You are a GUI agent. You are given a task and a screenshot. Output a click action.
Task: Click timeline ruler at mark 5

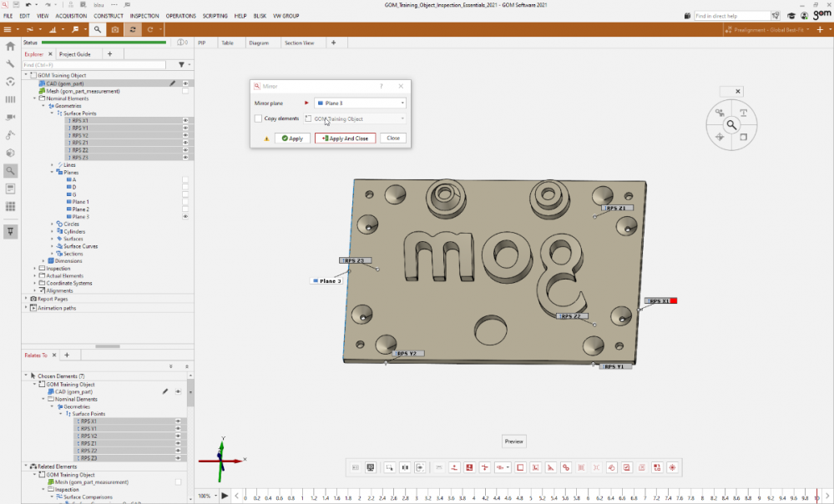point(530,498)
